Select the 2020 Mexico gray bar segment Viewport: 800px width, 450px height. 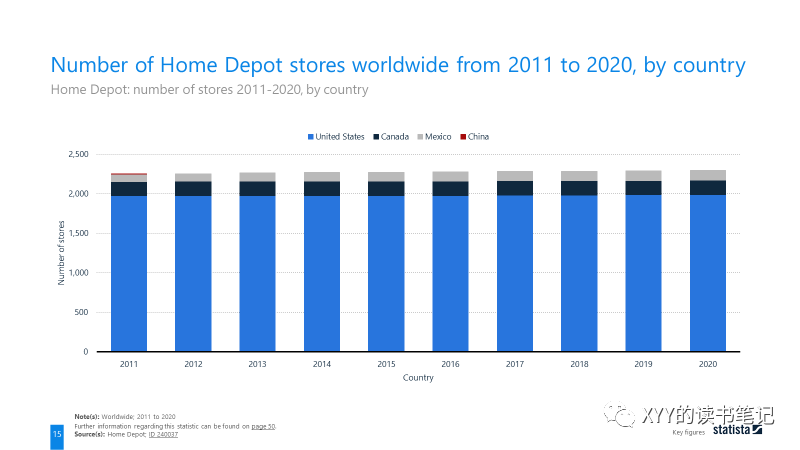click(x=708, y=175)
